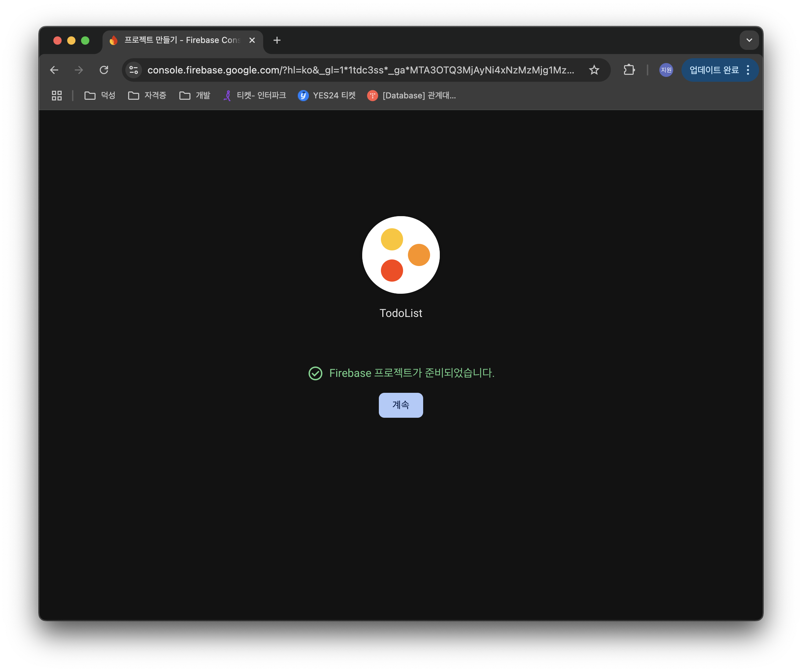Screen dimensions: 802x672
Task: Open the [Database] 관계대 bookmark
Action: [x=412, y=96]
